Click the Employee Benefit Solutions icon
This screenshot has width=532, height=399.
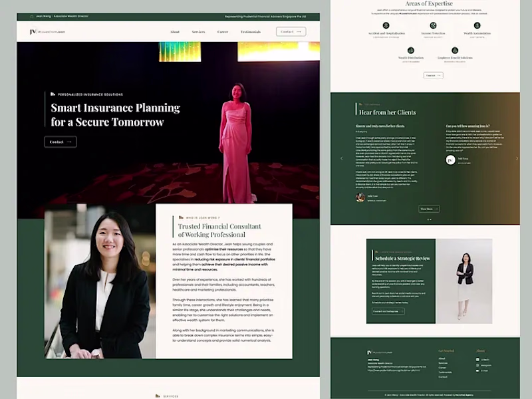(x=455, y=51)
